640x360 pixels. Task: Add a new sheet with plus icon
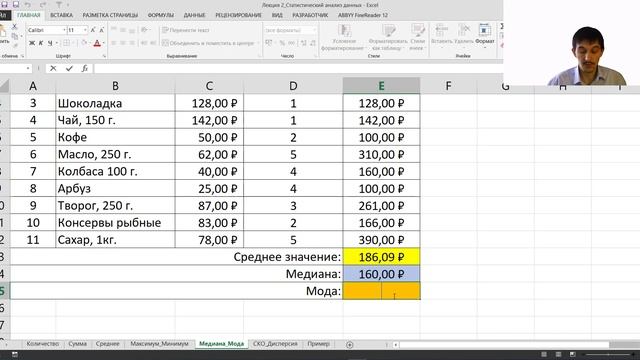tap(349, 345)
